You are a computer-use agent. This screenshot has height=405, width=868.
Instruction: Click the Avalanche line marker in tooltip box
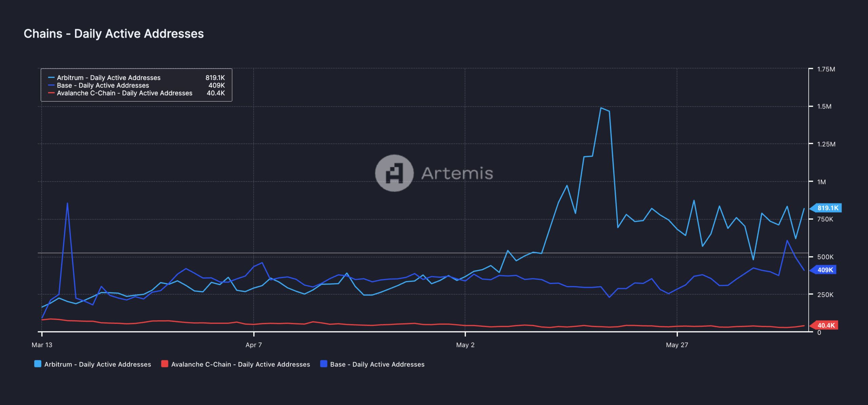[51, 93]
